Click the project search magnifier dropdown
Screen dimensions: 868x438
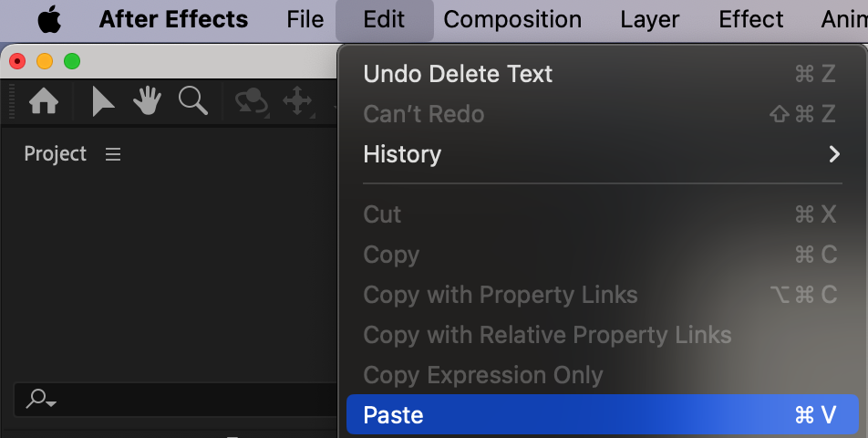41,399
